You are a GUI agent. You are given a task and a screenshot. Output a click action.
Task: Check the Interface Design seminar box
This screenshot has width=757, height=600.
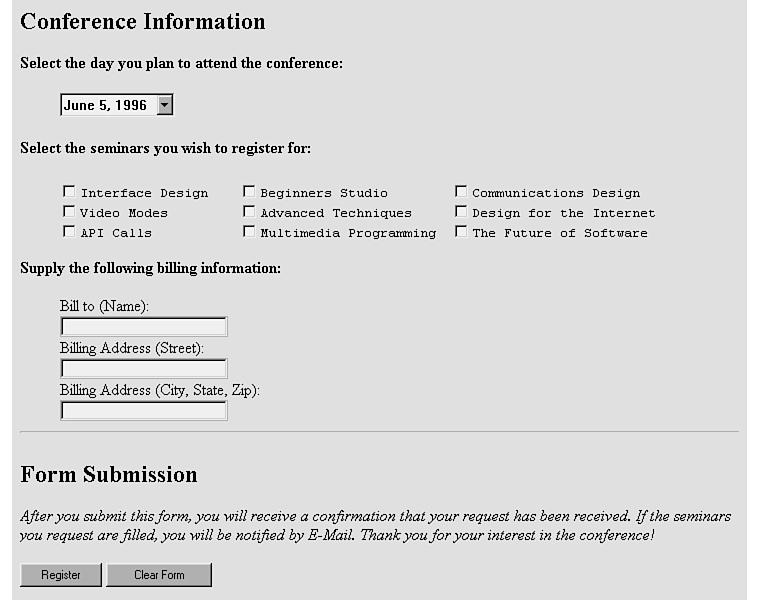[69, 192]
